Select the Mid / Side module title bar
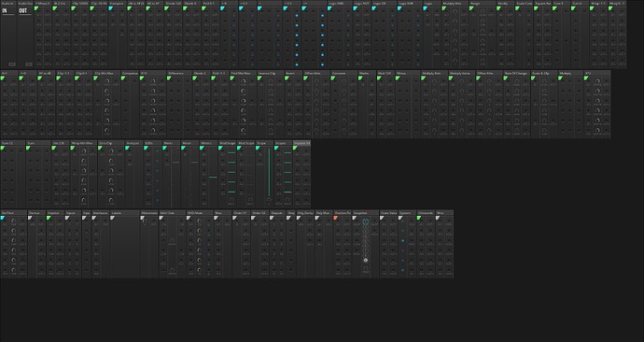This screenshot has width=644, height=342. pos(173,213)
